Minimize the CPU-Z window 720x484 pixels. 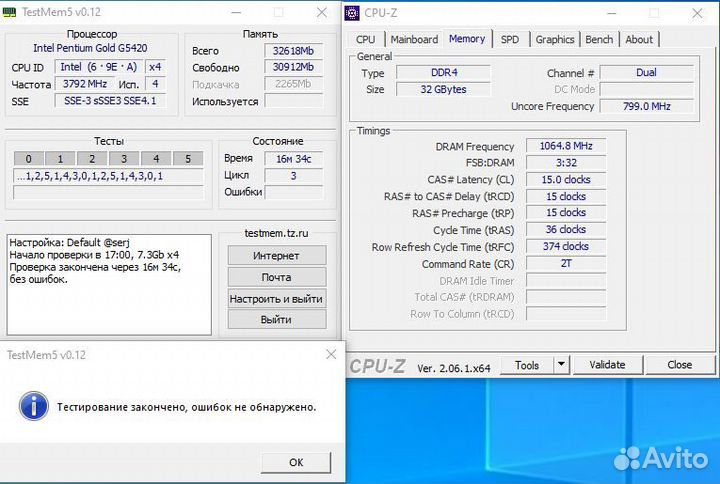click(x=611, y=14)
